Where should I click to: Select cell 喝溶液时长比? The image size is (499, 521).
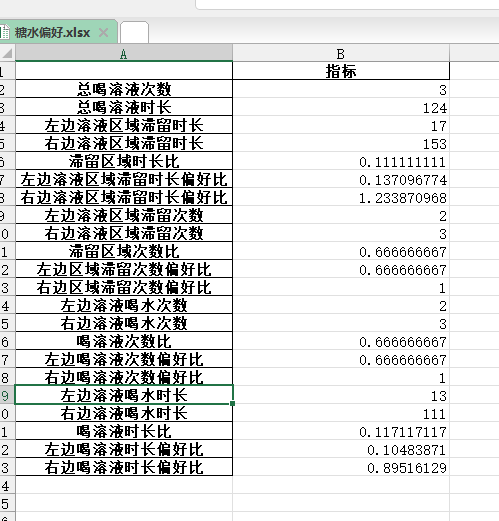124,431
